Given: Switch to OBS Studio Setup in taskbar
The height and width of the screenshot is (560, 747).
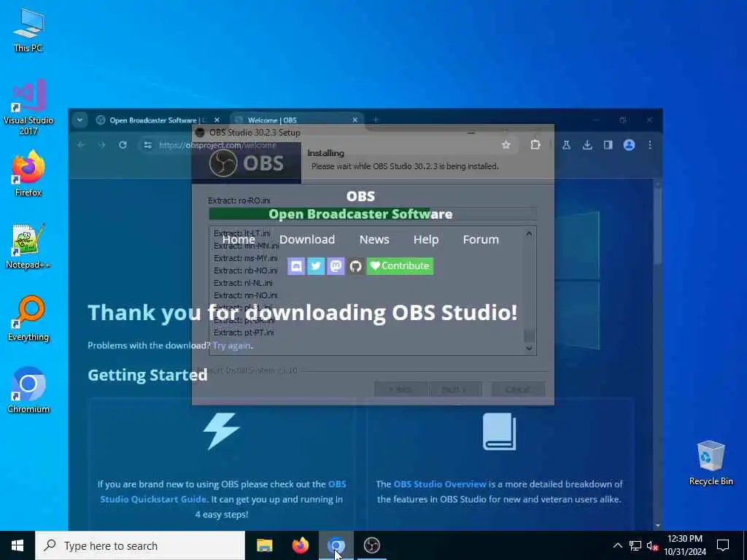Looking at the screenshot, I should tap(371, 545).
